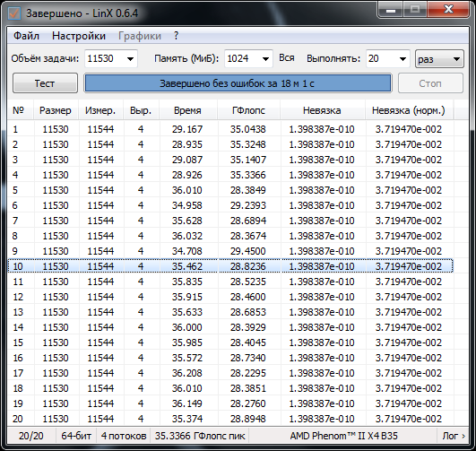Screen dimensions: 476x451
Task: Click the Вся memory link
Action: pos(286,58)
